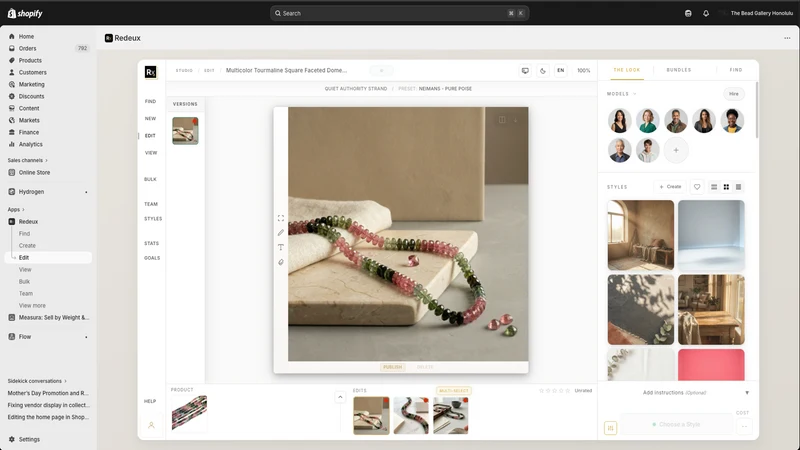This screenshot has height=450, width=800.
Task: Click the compare icon on the image
Action: click(x=502, y=120)
